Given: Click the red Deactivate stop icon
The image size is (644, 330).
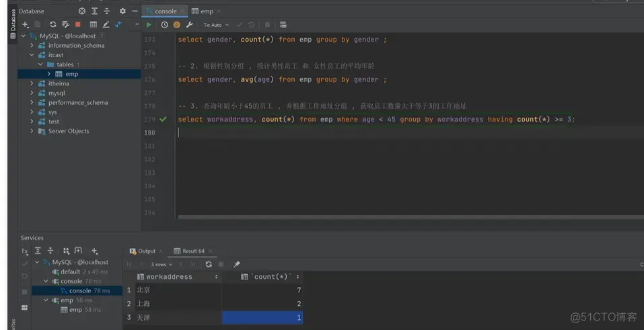Looking at the screenshot, I should point(77,25).
